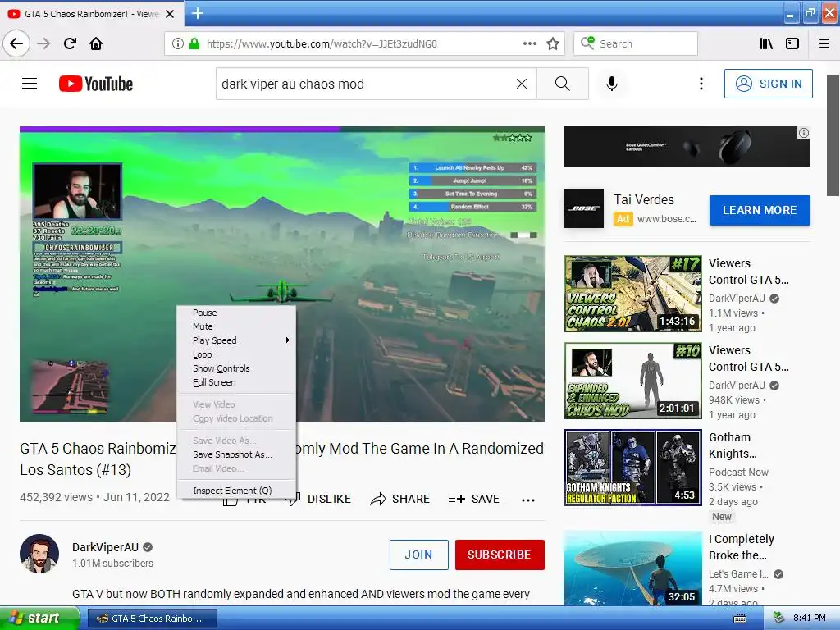Click the DarkViperAU channel avatar

coord(39,554)
